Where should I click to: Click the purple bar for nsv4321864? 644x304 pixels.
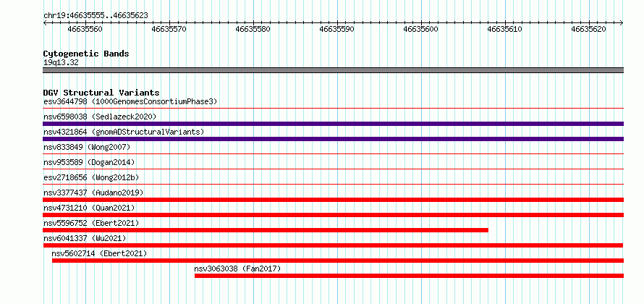tap(334, 139)
